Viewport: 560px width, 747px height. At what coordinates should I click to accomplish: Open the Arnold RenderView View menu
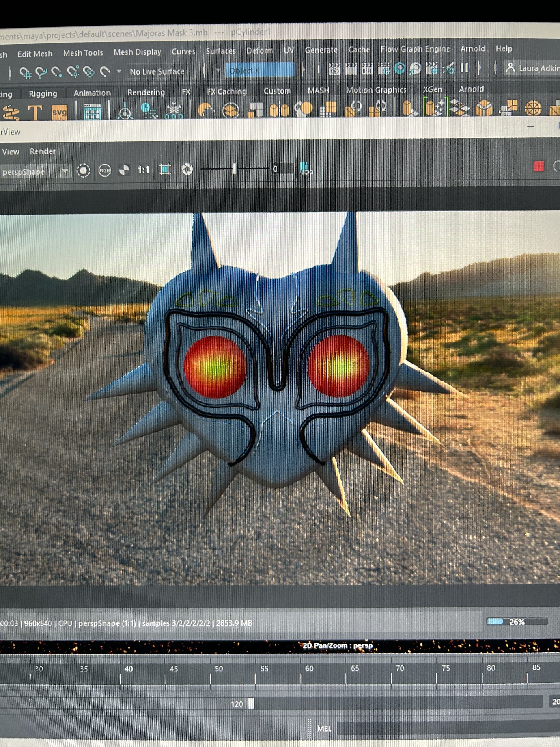pyautogui.click(x=11, y=152)
